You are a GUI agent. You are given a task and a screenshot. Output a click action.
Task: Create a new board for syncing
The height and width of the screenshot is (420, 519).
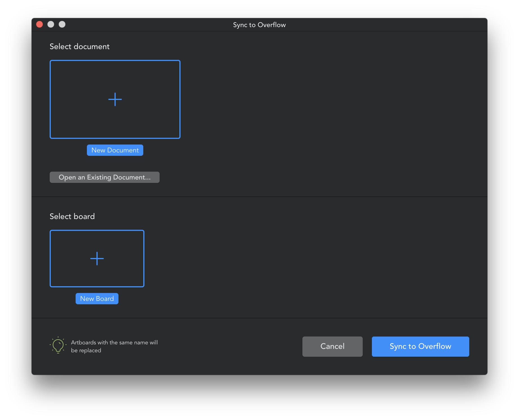97,298
